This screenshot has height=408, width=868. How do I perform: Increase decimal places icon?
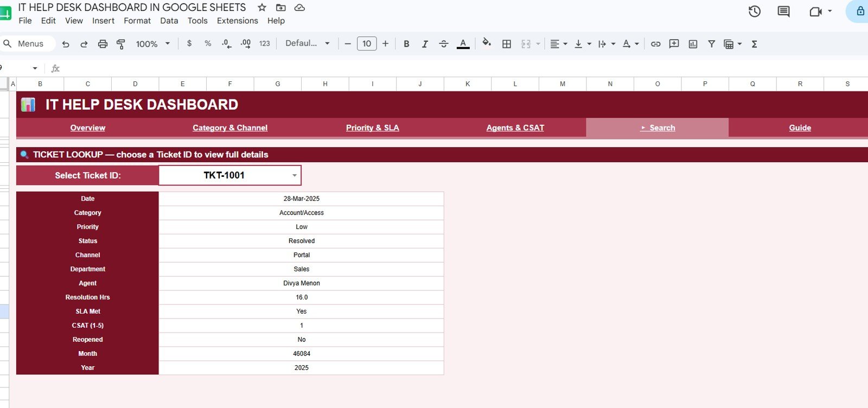click(x=246, y=44)
